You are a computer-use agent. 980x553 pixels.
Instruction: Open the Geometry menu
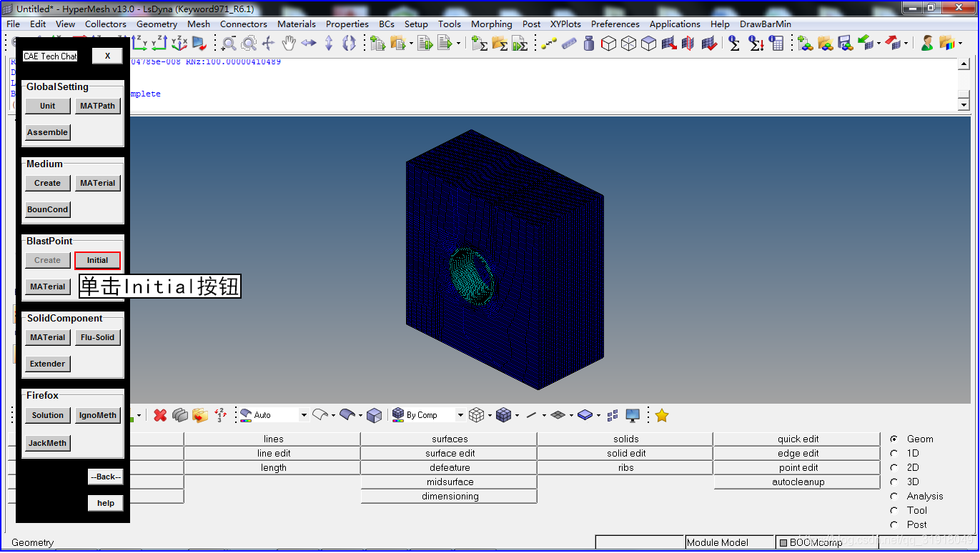pyautogui.click(x=157, y=24)
